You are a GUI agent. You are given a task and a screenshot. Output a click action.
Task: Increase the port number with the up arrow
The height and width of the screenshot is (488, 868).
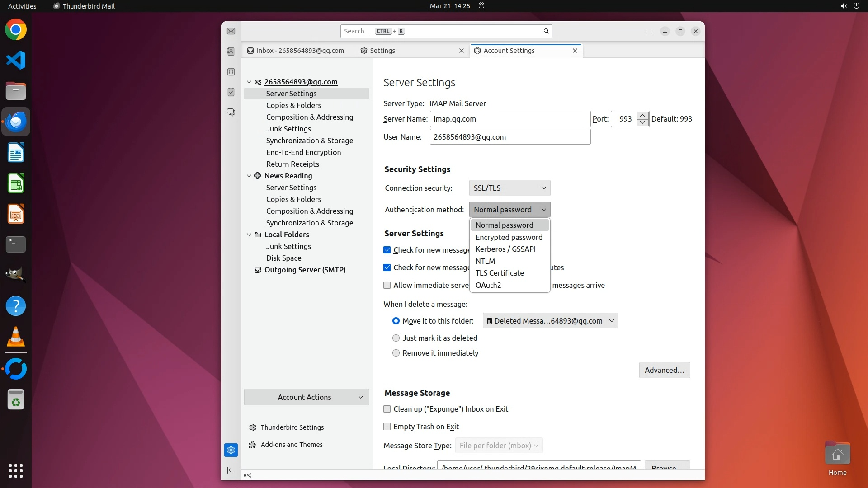pyautogui.click(x=642, y=115)
